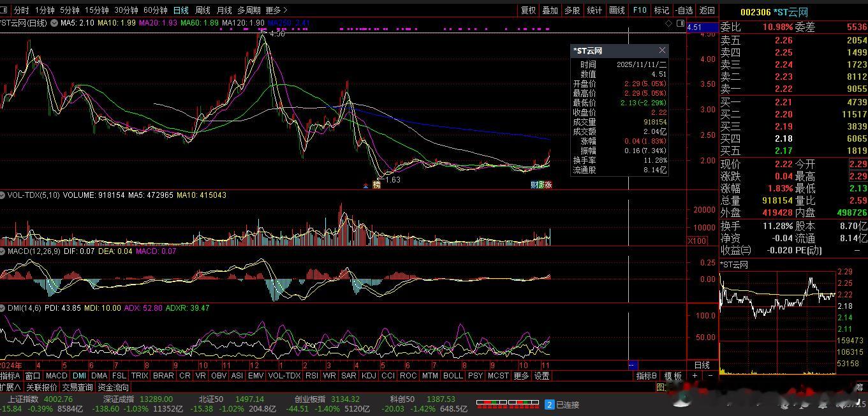Select the KDJ indicator tab
Viewport: 868px width, 416px height.
[369, 376]
